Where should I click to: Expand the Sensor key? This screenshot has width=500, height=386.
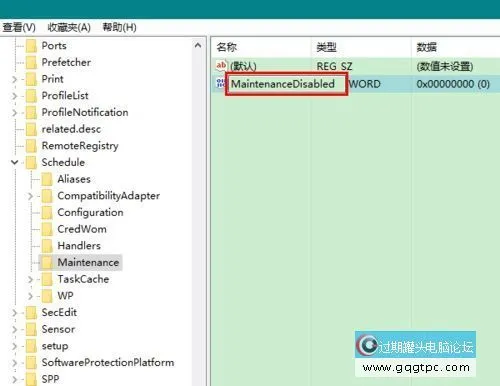14,329
